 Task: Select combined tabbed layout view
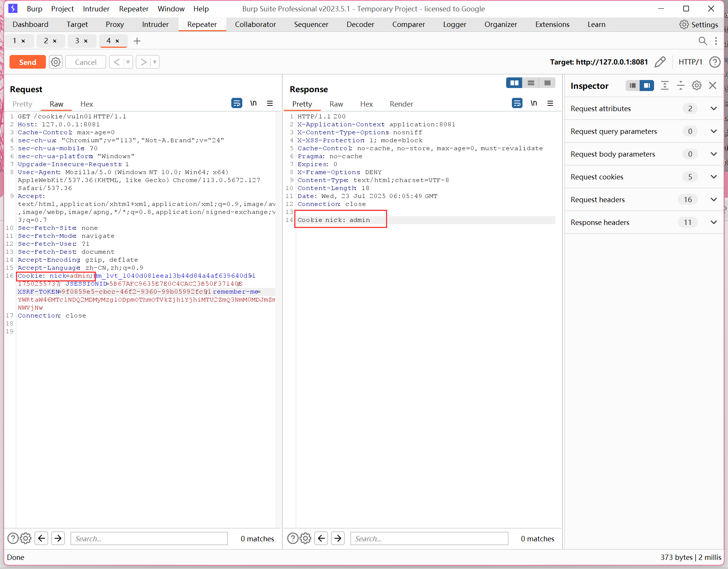547,83
